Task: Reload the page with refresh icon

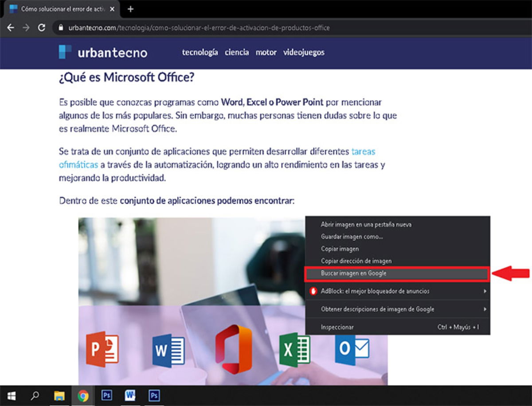Action: coord(42,27)
